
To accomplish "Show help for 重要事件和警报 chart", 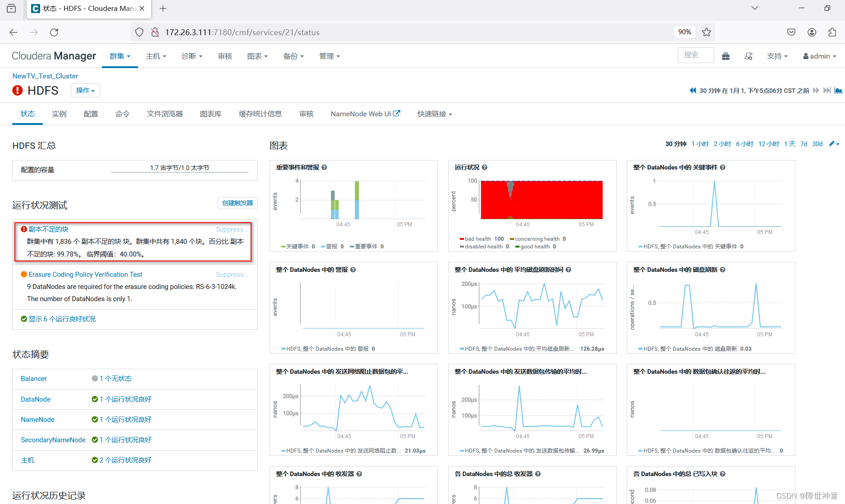I will (x=324, y=167).
